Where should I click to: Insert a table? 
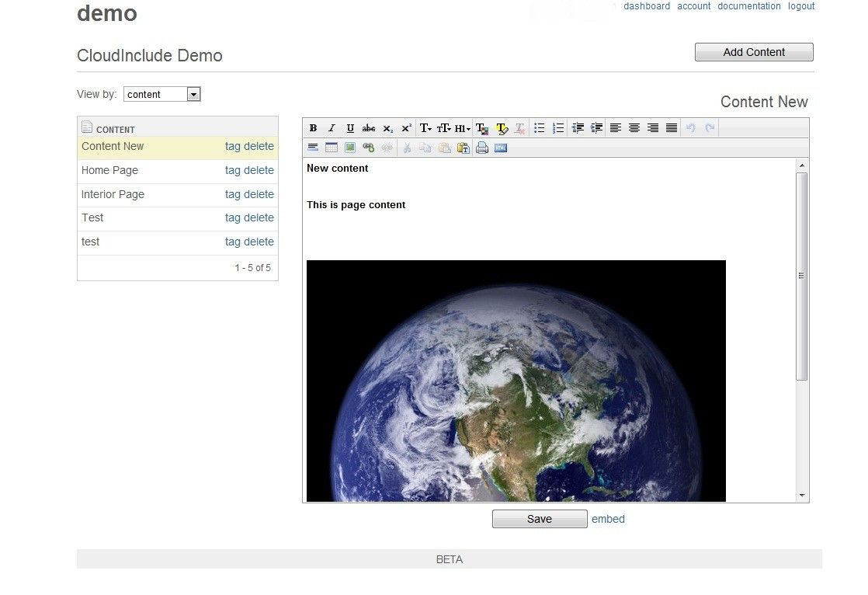332,148
